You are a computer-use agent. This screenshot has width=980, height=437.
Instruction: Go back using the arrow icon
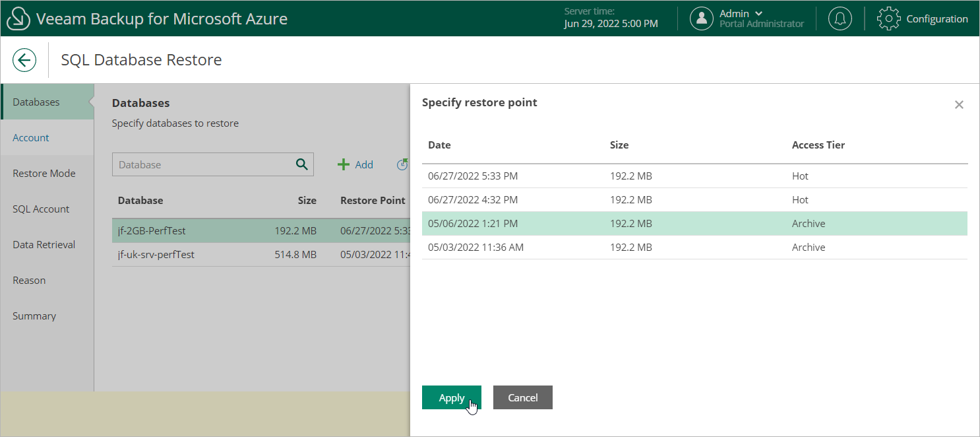point(24,61)
